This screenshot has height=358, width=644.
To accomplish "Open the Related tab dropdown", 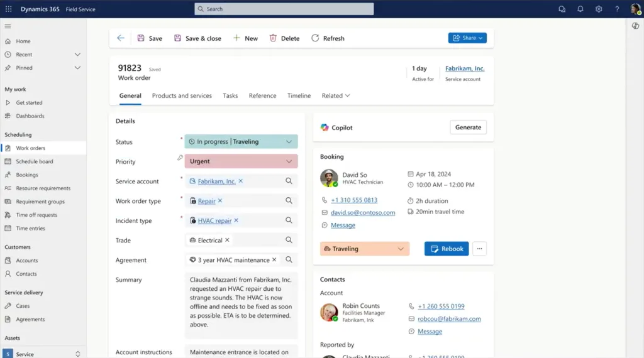I will (336, 95).
